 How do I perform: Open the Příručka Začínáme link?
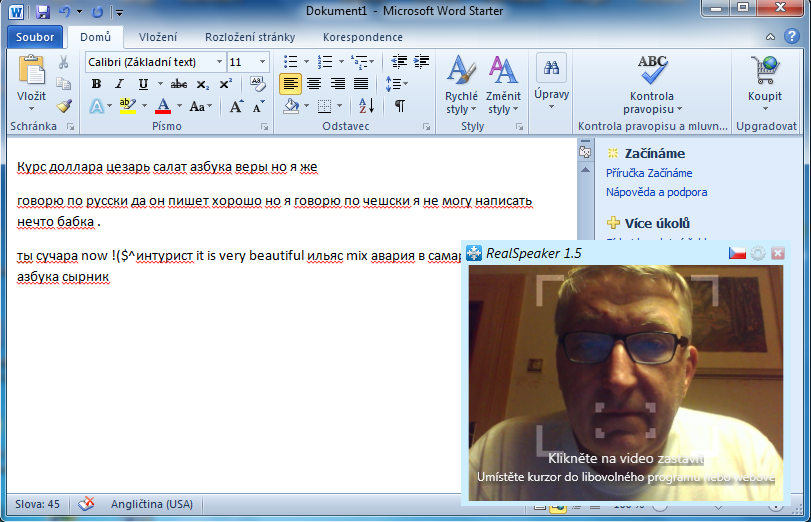[x=649, y=173]
